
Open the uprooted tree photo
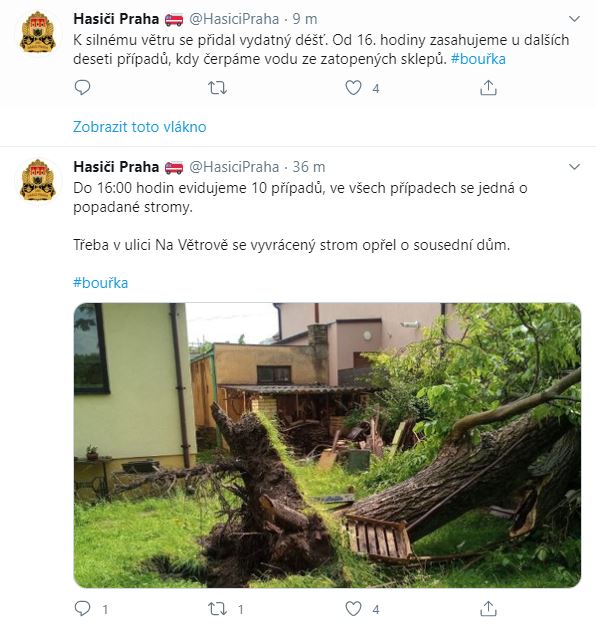tap(327, 445)
